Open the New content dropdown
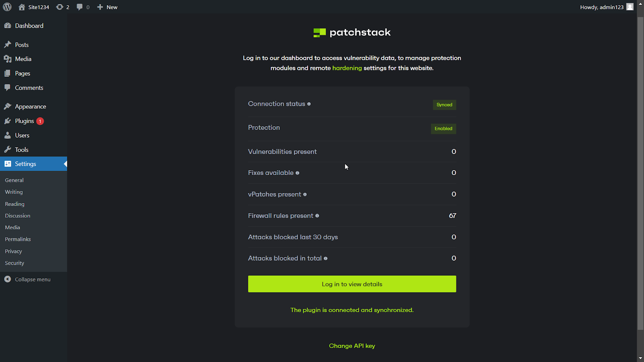This screenshot has height=362, width=644. pos(107,7)
